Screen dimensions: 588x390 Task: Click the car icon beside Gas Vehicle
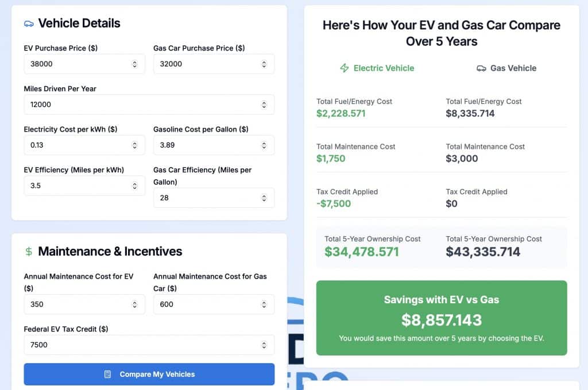tap(481, 68)
